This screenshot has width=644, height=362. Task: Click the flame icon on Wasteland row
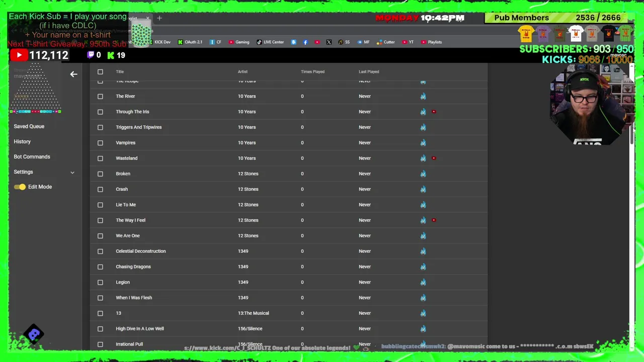423,158
